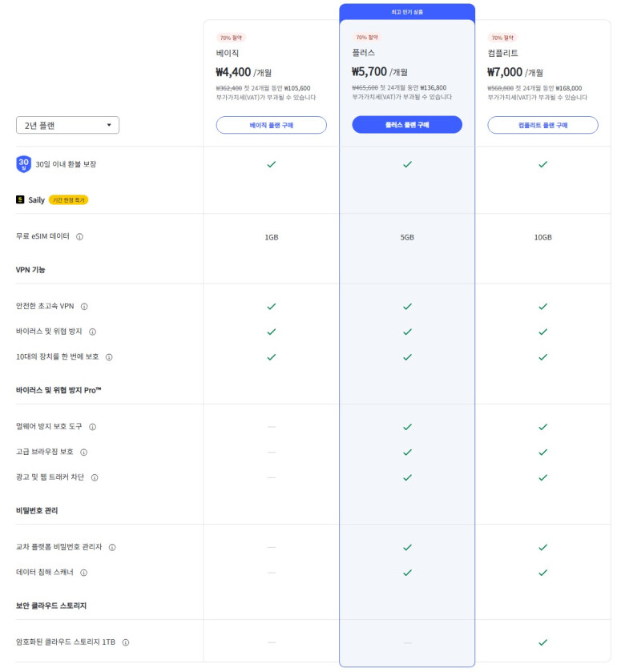Click the 기간 한정 특가 yellow badge
Screen dimensions: 617x672
(68, 199)
